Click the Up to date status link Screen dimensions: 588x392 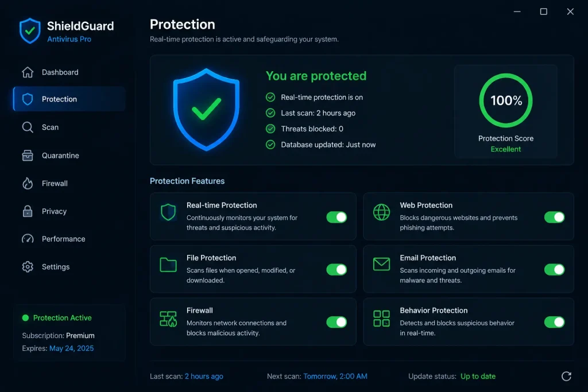(478, 377)
